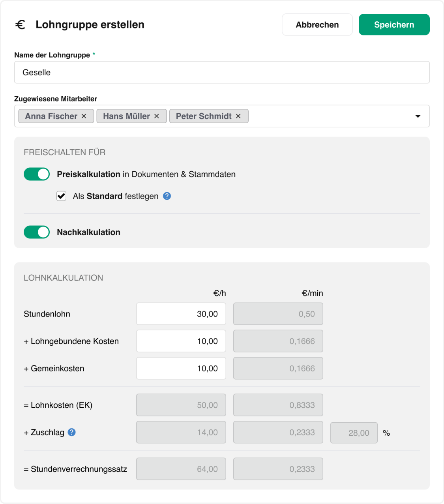Open help icon next to Als Standard festlegen

(x=167, y=196)
